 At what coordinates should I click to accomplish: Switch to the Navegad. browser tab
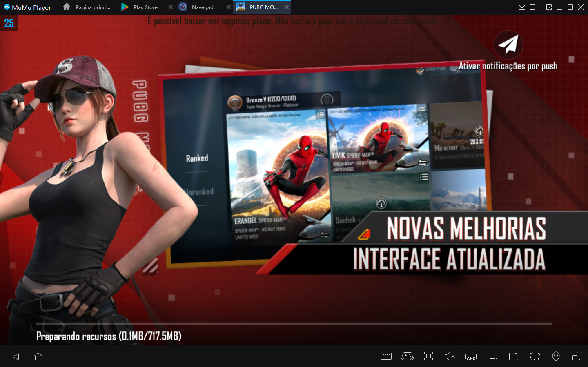[x=203, y=7]
